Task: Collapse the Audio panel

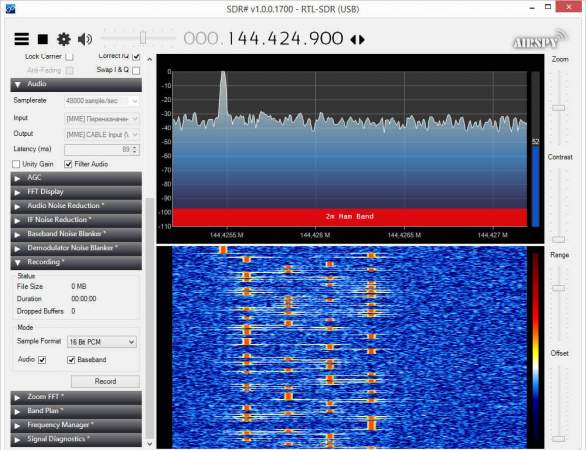Action: click(76, 84)
